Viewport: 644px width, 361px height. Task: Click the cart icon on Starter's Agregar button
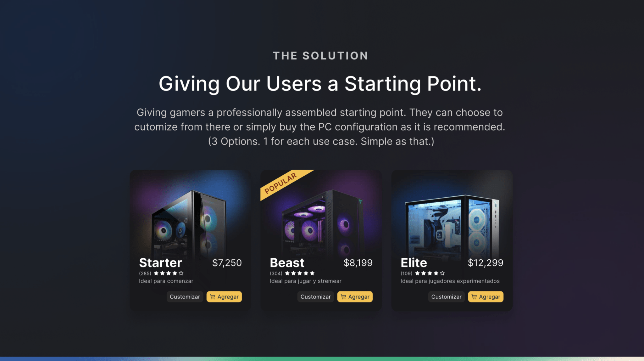pyautogui.click(x=213, y=297)
